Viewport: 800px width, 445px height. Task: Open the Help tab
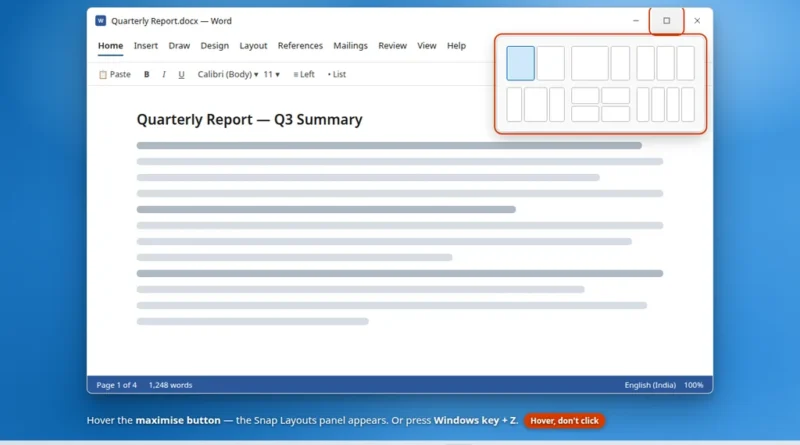point(456,46)
